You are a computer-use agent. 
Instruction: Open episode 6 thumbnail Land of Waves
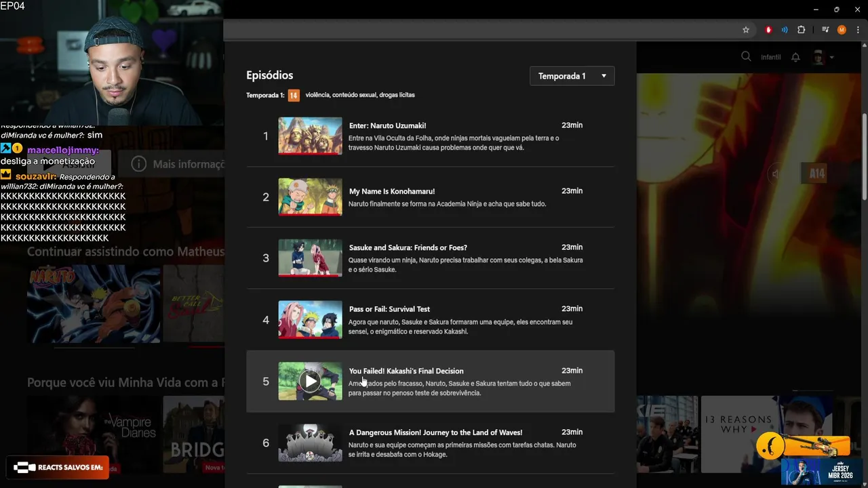coord(310,443)
